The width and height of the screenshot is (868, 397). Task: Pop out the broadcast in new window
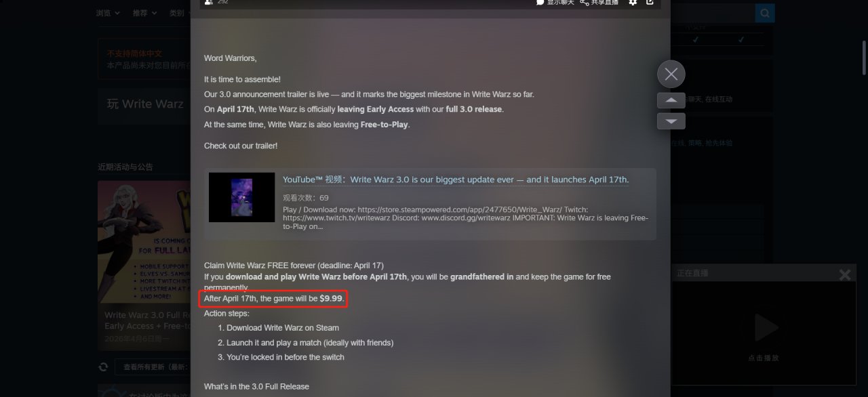click(x=650, y=2)
